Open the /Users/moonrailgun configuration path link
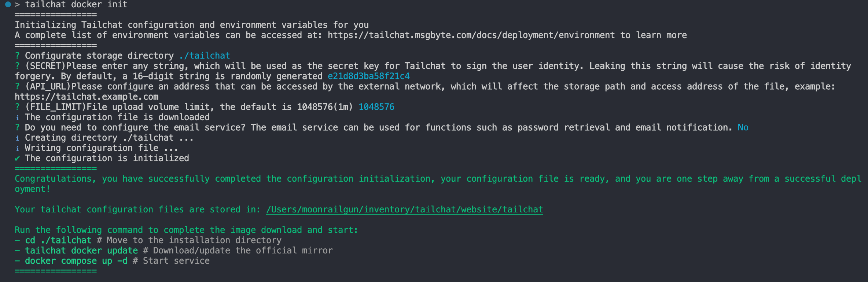This screenshot has width=868, height=282. (x=404, y=209)
